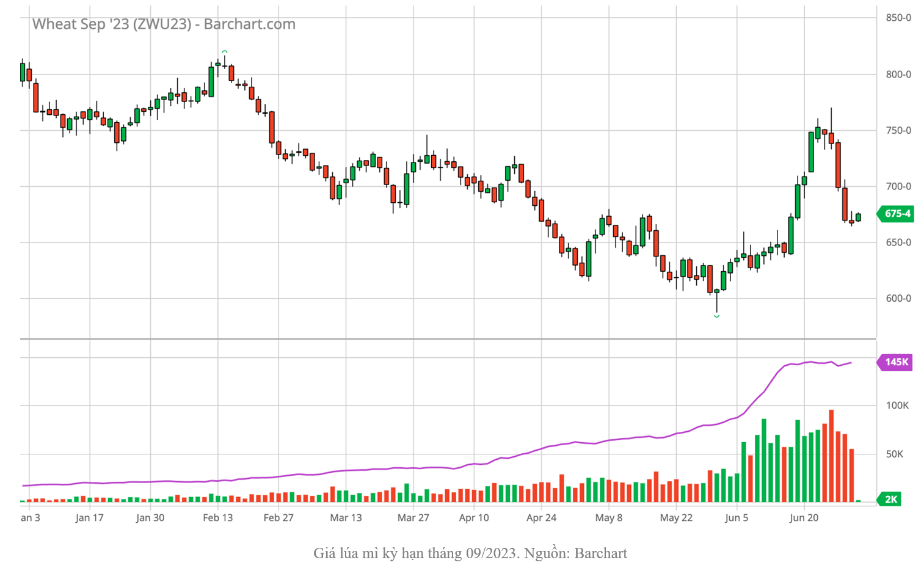Click the purple 145K open interest badge
Viewport: 924px width, 568px height.
(x=895, y=362)
